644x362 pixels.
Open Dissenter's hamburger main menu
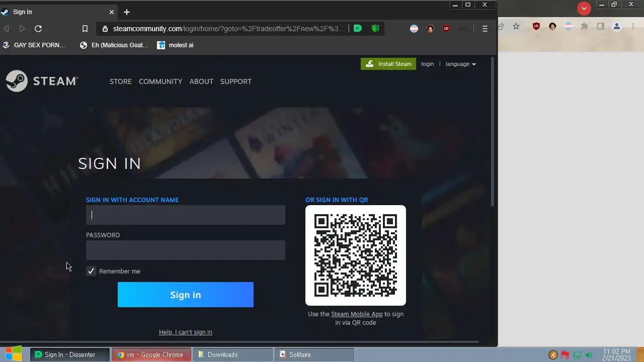[x=485, y=29]
